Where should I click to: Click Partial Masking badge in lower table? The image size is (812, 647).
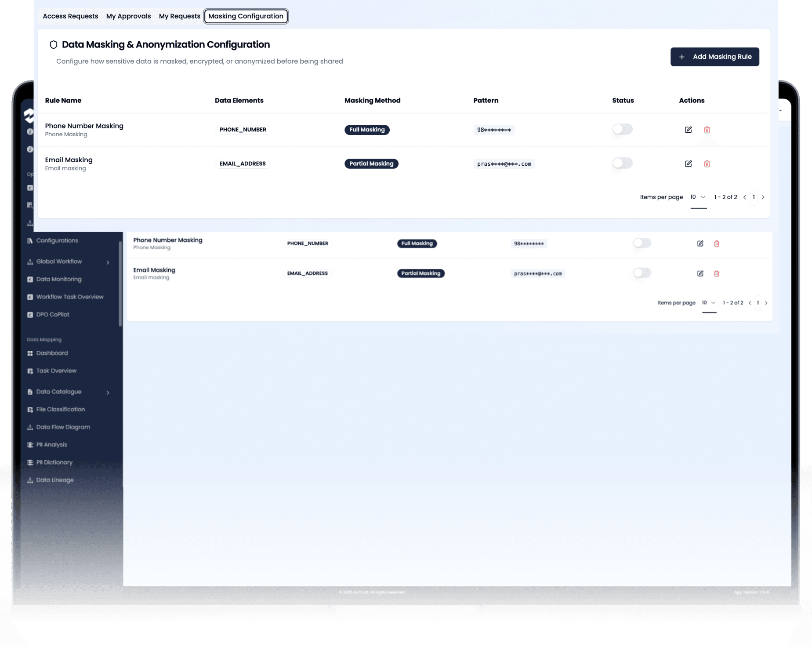421,273
